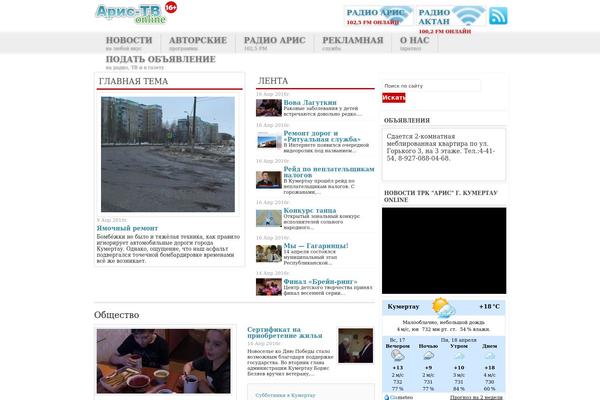Open Финал «Брейн-ринг» article
This screenshot has height=400, width=600.
tap(320, 282)
